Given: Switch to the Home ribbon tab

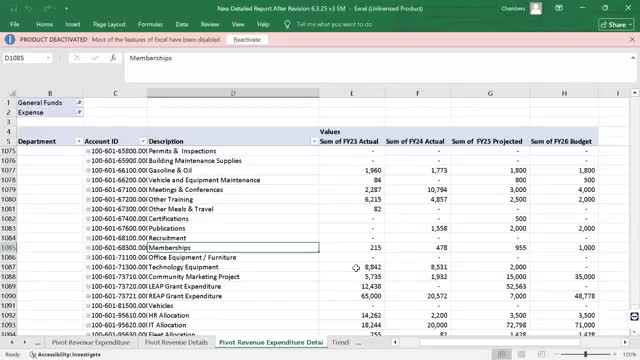Looking at the screenshot, I should (44, 24).
